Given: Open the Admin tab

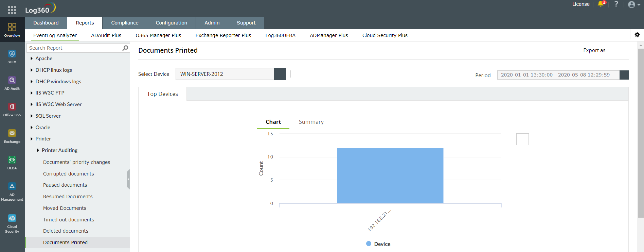Looking at the screenshot, I should (212, 23).
